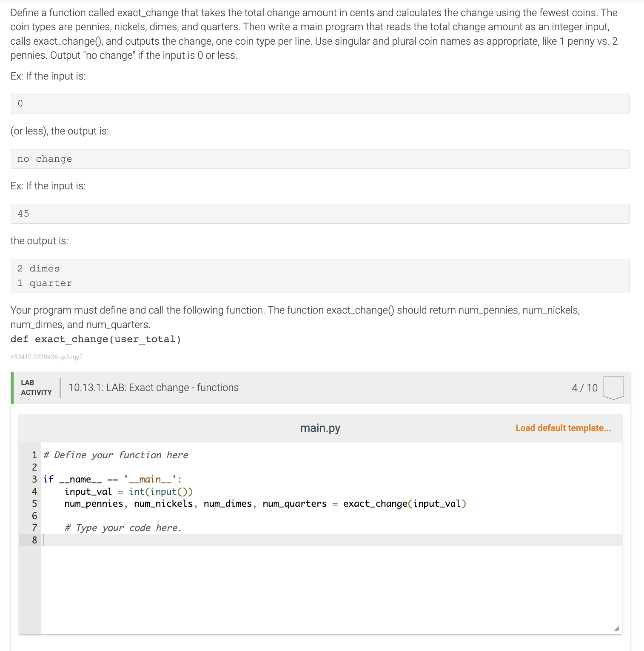Click the lab title 10.13.1: LAB: Exact change
Image resolution: width=644 pixels, height=651 pixels.
(153, 388)
